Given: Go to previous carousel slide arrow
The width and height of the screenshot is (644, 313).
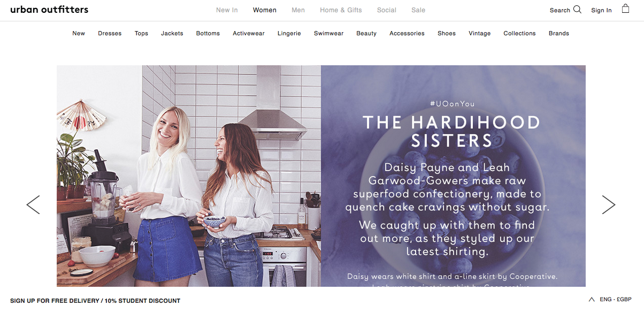Looking at the screenshot, I should [33, 204].
